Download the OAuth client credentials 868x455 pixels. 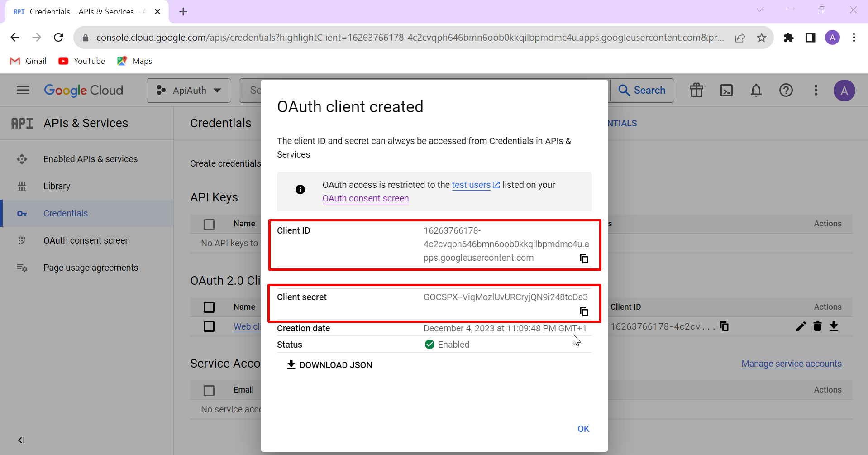[x=834, y=326]
